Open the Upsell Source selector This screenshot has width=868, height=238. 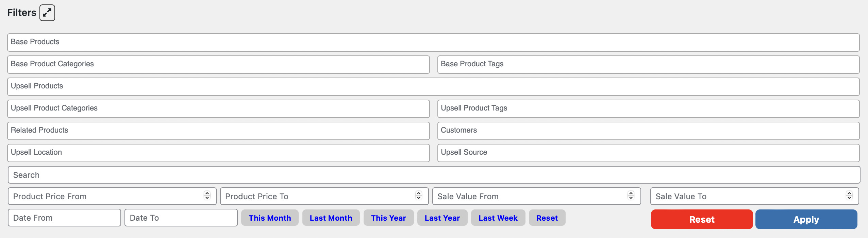[648, 153]
